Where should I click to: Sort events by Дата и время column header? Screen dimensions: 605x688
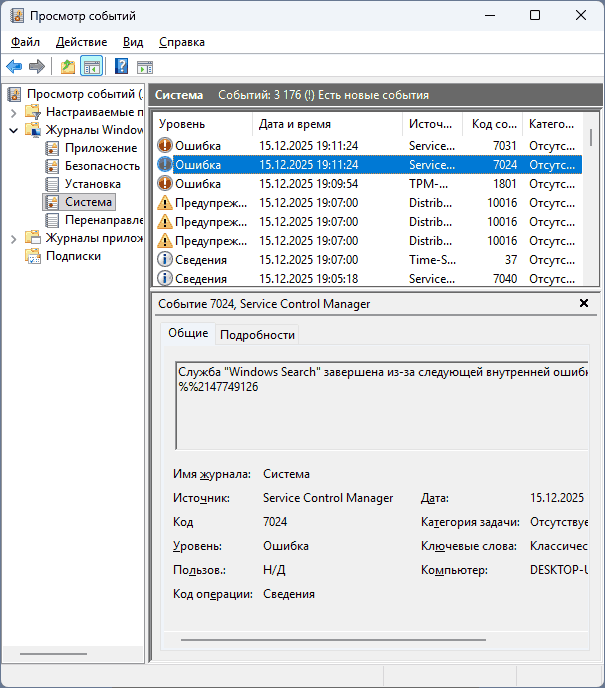click(x=327, y=124)
